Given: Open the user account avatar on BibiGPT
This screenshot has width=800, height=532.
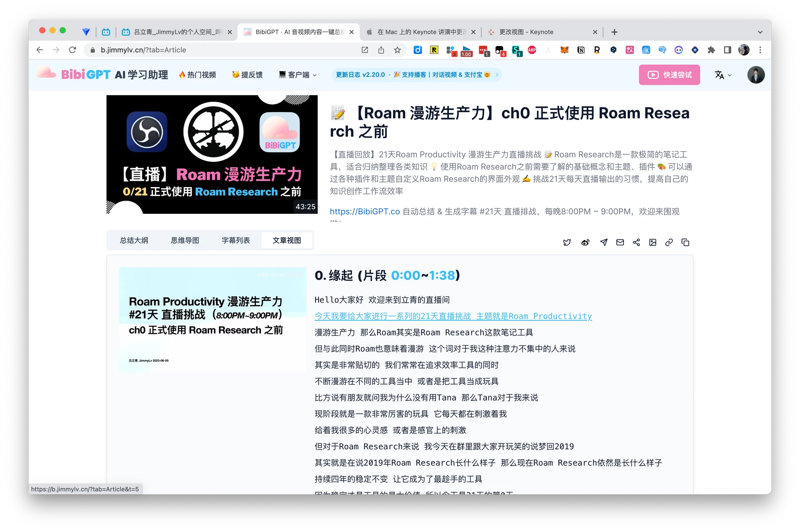Looking at the screenshot, I should (756, 75).
